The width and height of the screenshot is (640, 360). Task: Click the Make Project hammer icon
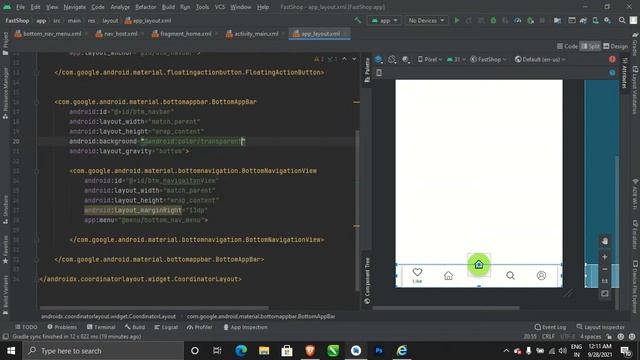point(358,20)
